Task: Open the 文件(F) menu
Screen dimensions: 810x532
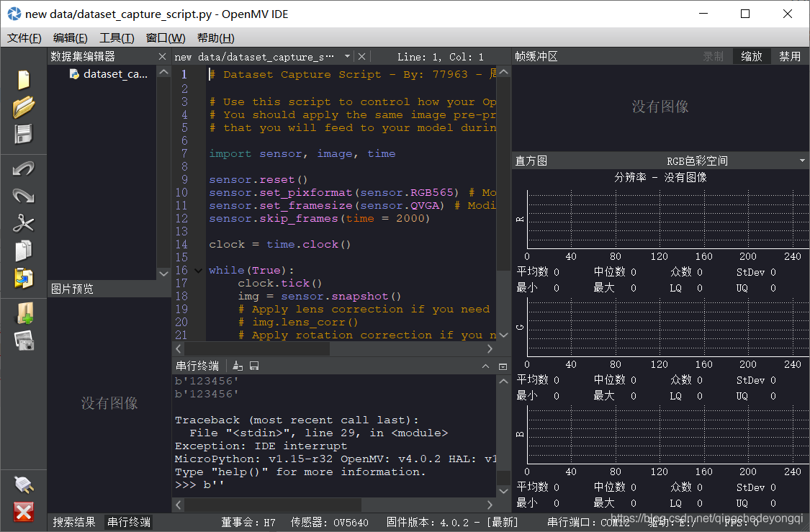Action: [x=24, y=37]
